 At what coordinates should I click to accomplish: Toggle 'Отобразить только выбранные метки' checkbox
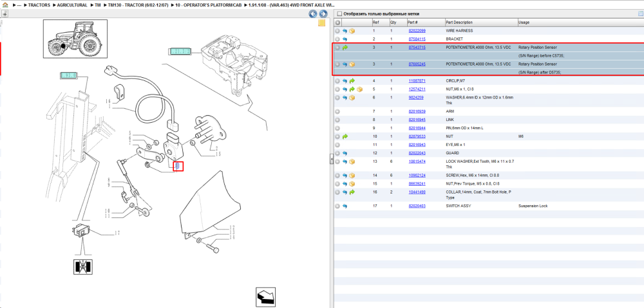(339, 14)
